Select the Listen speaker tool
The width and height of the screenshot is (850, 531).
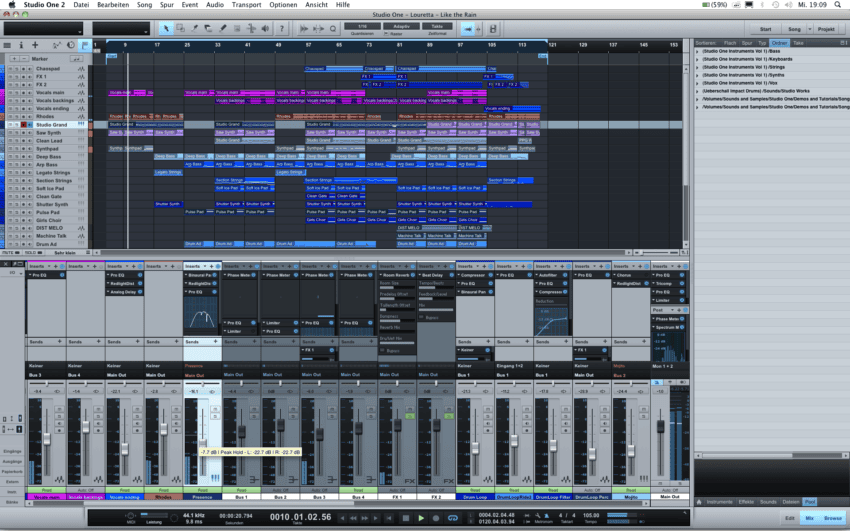point(267,28)
